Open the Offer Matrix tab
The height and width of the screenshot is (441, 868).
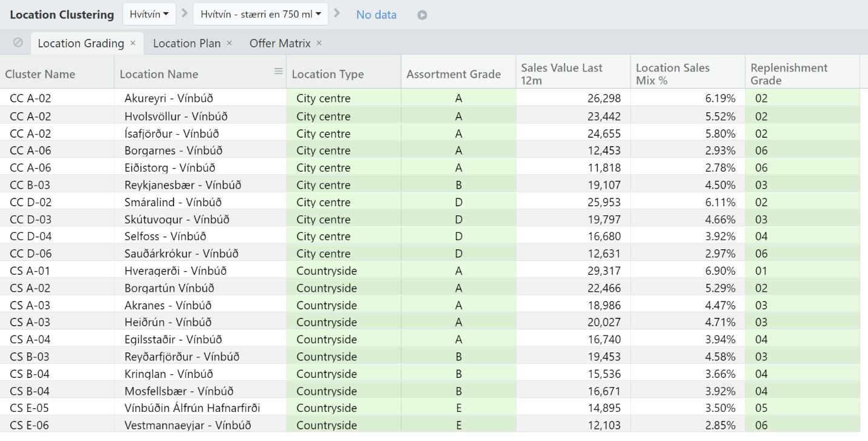click(x=280, y=43)
